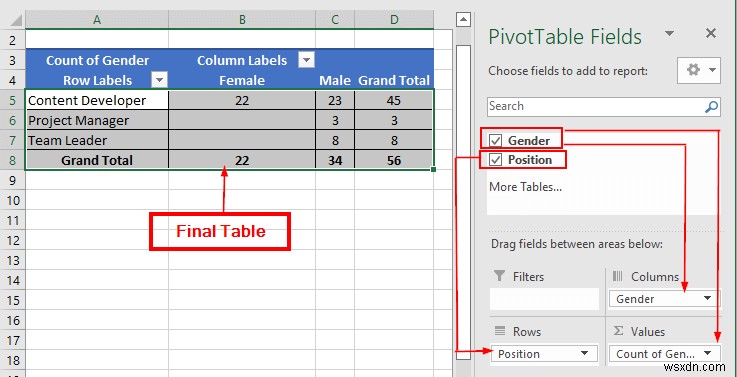Select the Team Leader cell
Viewport: 737px width, 377px height.
pos(97,140)
